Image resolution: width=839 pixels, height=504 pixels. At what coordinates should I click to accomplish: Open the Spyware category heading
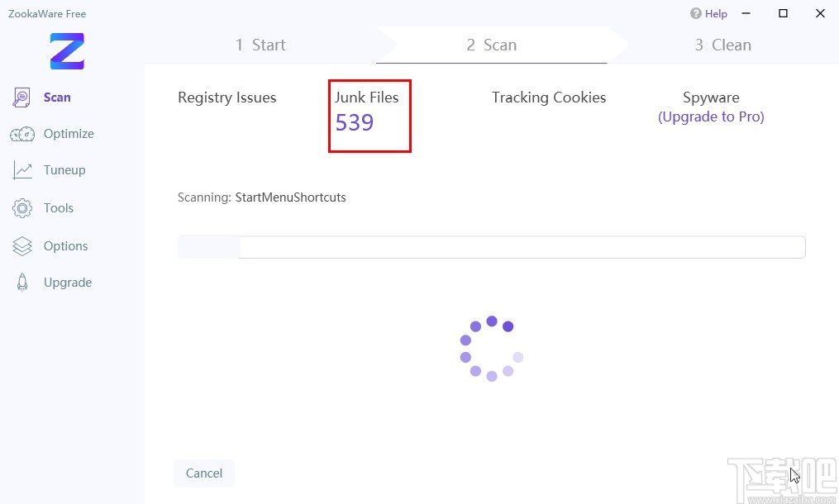point(711,97)
